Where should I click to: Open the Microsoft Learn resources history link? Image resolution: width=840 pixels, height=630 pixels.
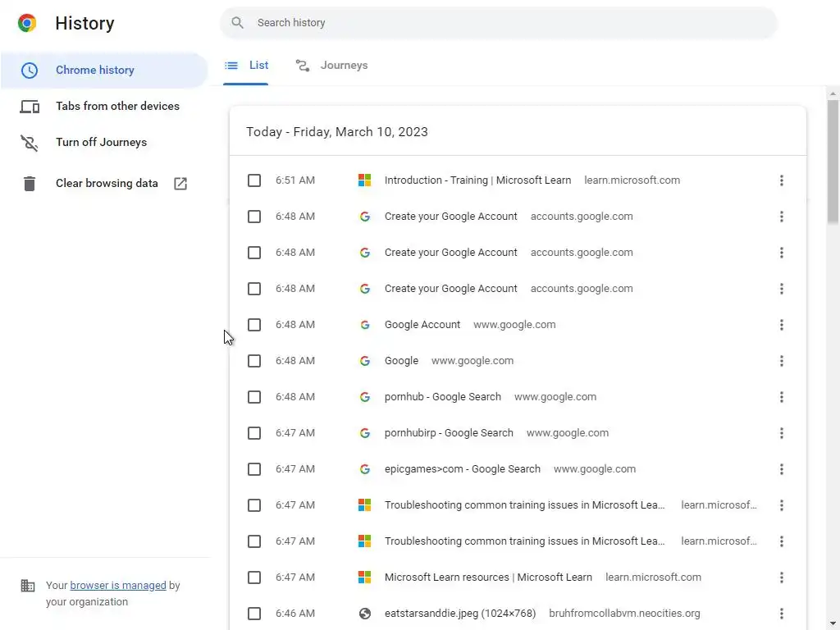[x=488, y=577]
